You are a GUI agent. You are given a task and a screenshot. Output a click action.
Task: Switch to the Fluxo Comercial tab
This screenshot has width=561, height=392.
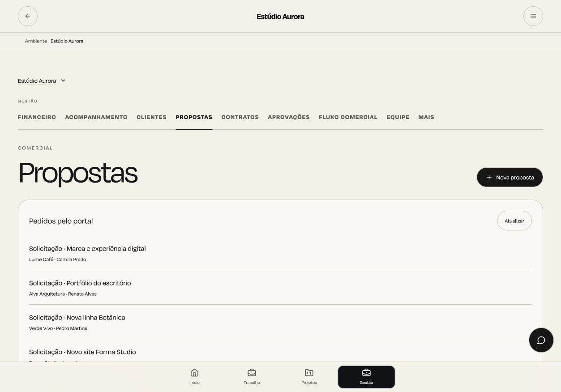pyautogui.click(x=348, y=117)
